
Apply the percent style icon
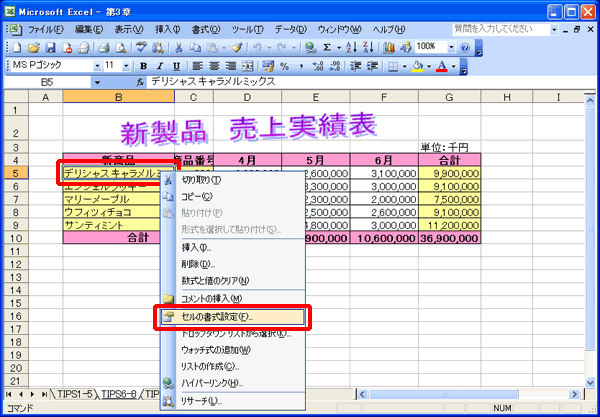tap(284, 67)
